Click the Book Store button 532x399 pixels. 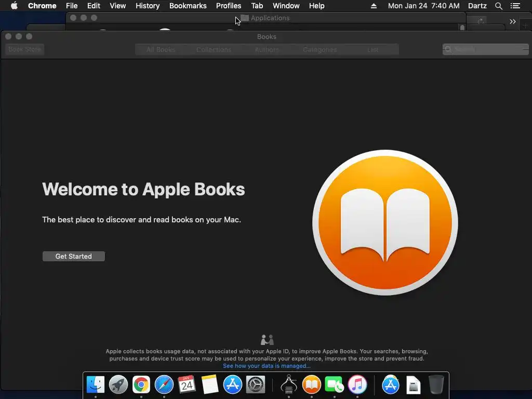click(x=24, y=49)
